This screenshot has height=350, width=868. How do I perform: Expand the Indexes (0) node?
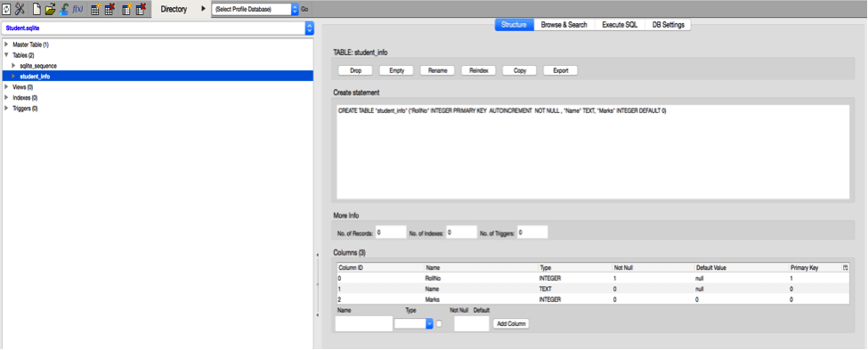click(x=6, y=97)
